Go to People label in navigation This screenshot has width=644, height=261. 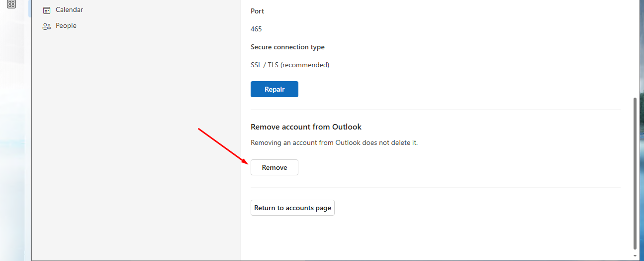tap(66, 26)
